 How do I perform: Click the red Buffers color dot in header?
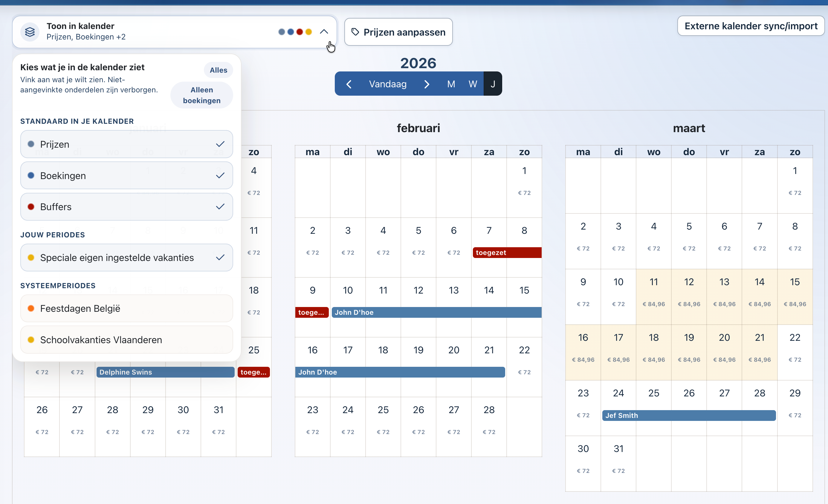click(x=300, y=32)
